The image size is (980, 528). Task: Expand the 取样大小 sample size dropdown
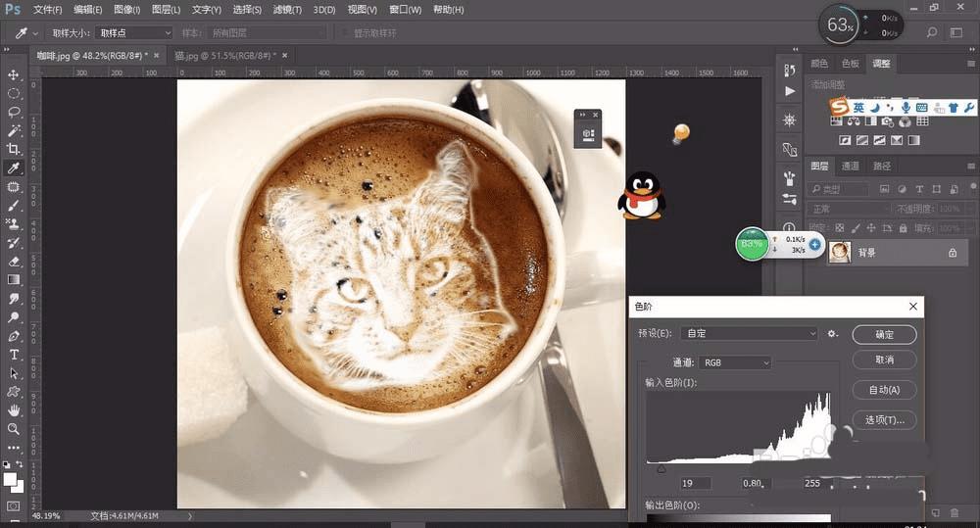pyautogui.click(x=135, y=33)
